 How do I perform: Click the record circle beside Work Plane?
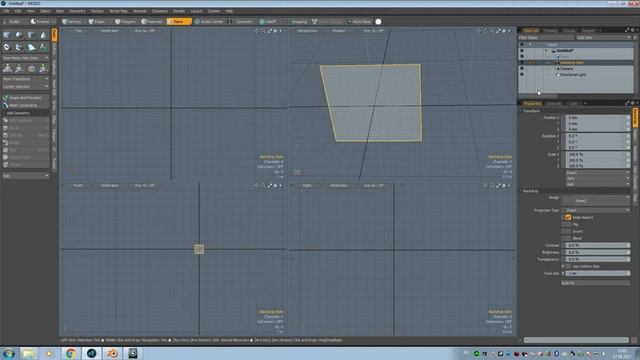(378, 22)
